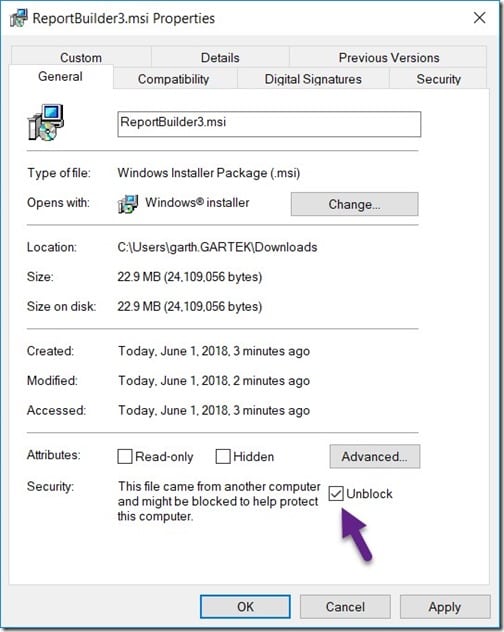This screenshot has width=504, height=632.
Task: Open the Previous Versions tab
Action: 388,57
